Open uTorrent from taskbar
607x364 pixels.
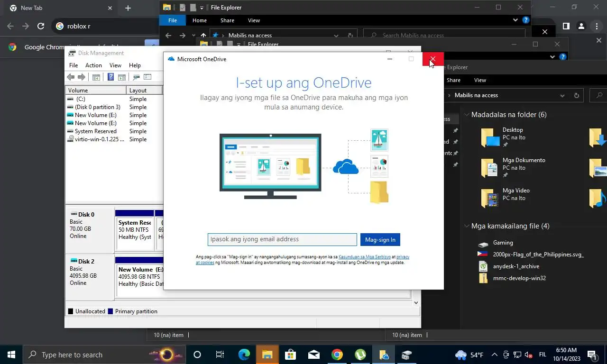[360, 355]
